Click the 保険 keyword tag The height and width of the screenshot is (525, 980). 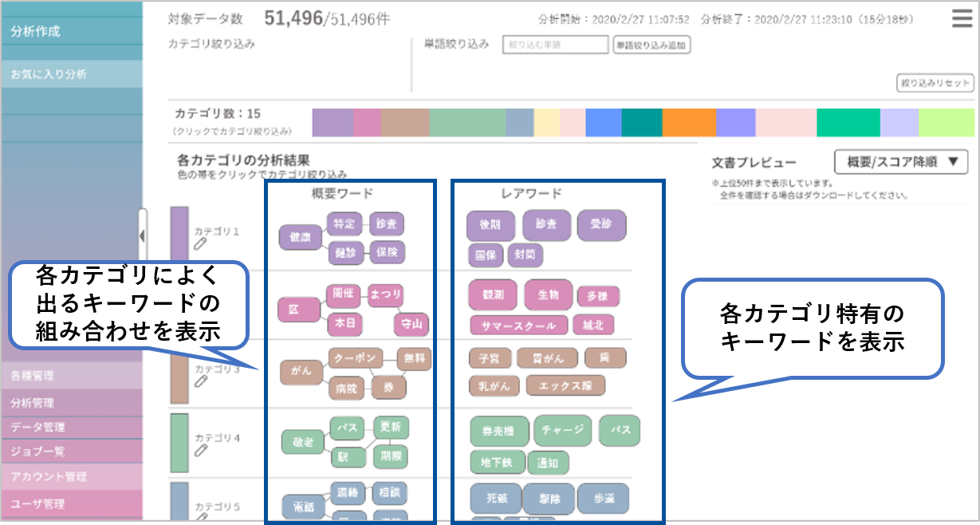pos(388,252)
